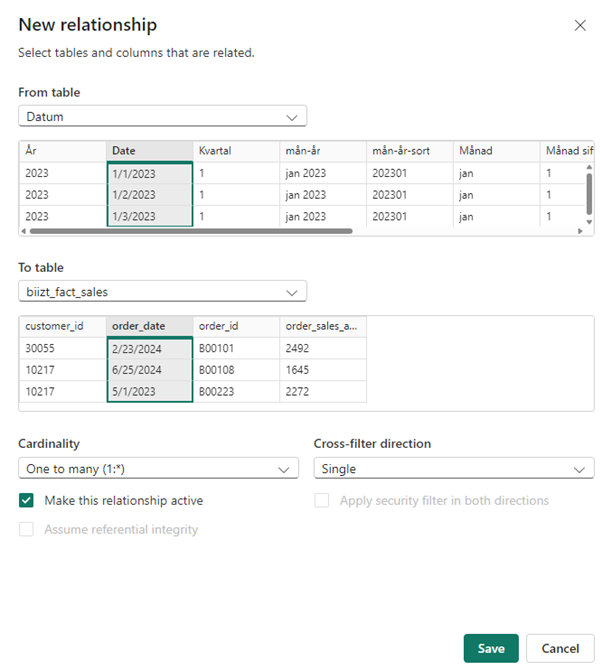Click the Cancel button
The width and height of the screenshot is (602, 670).
(x=560, y=648)
